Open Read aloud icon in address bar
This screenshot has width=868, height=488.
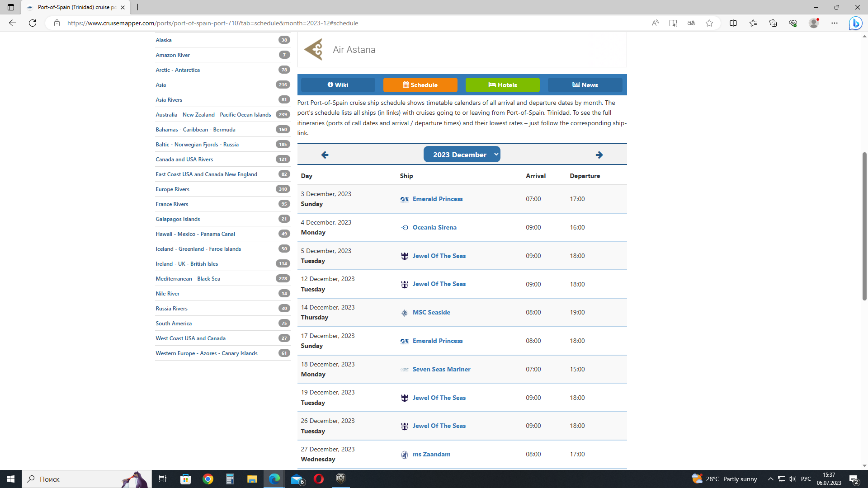655,23
